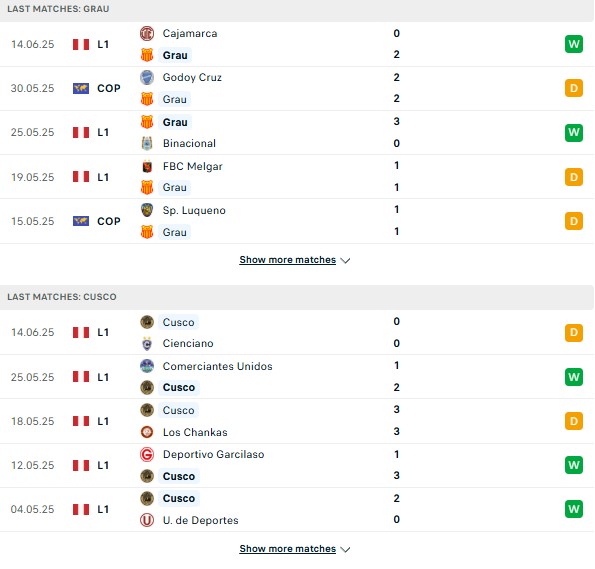Open win badge for Cusco vs U. de Deportes
The image size is (595, 569).
coord(574,509)
